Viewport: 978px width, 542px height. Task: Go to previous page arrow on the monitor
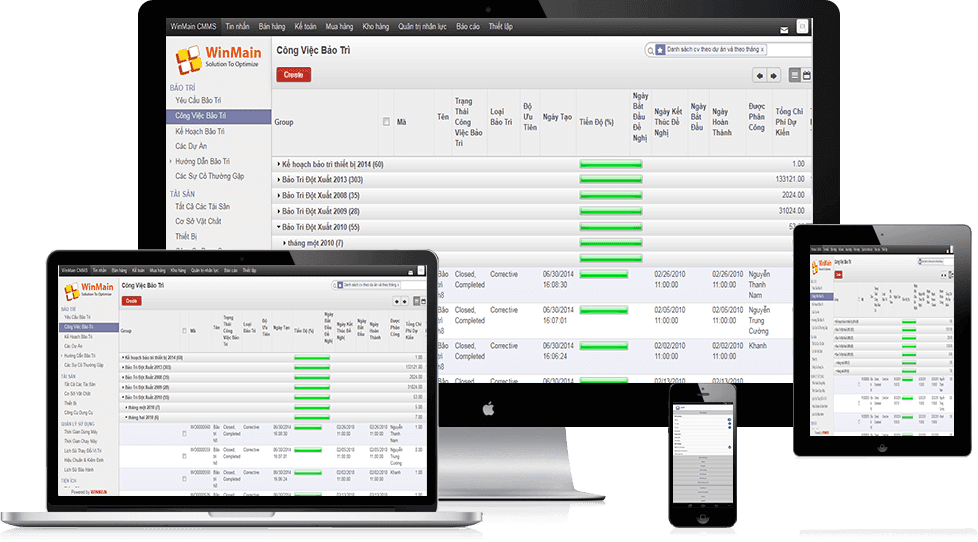[x=760, y=75]
